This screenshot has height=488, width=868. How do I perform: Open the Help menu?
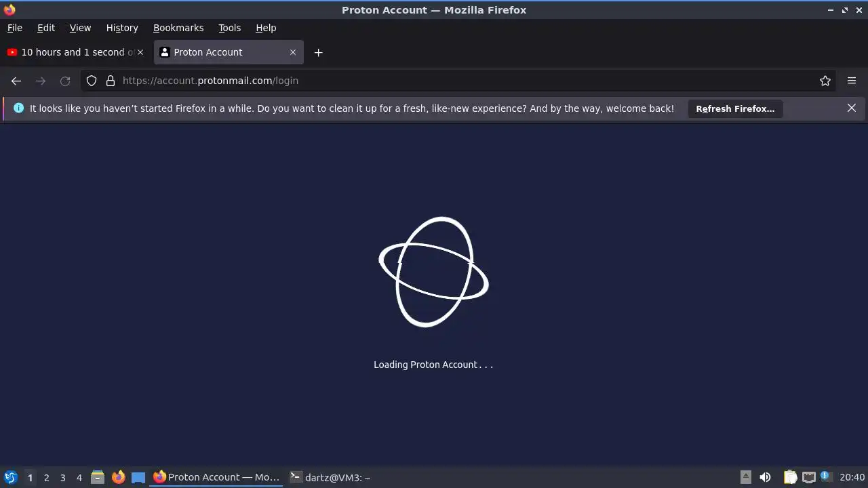click(266, 28)
